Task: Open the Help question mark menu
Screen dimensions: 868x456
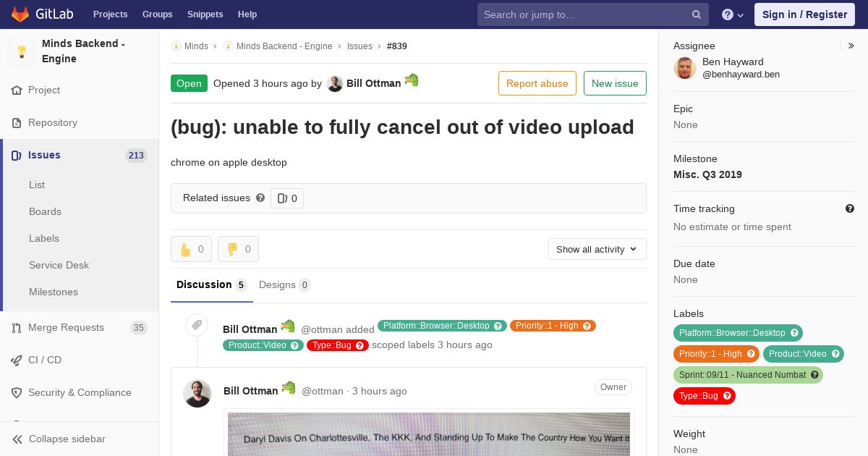Action: [732, 14]
